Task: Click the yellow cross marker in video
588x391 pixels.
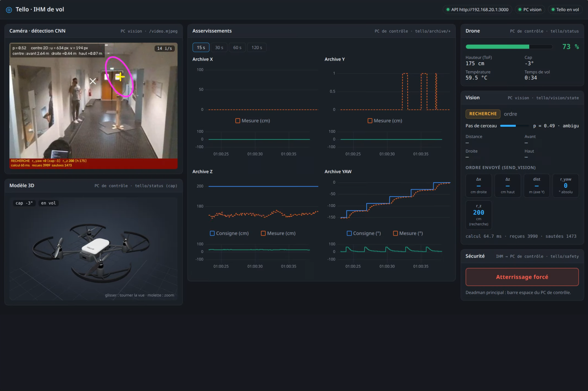Action: tap(120, 77)
